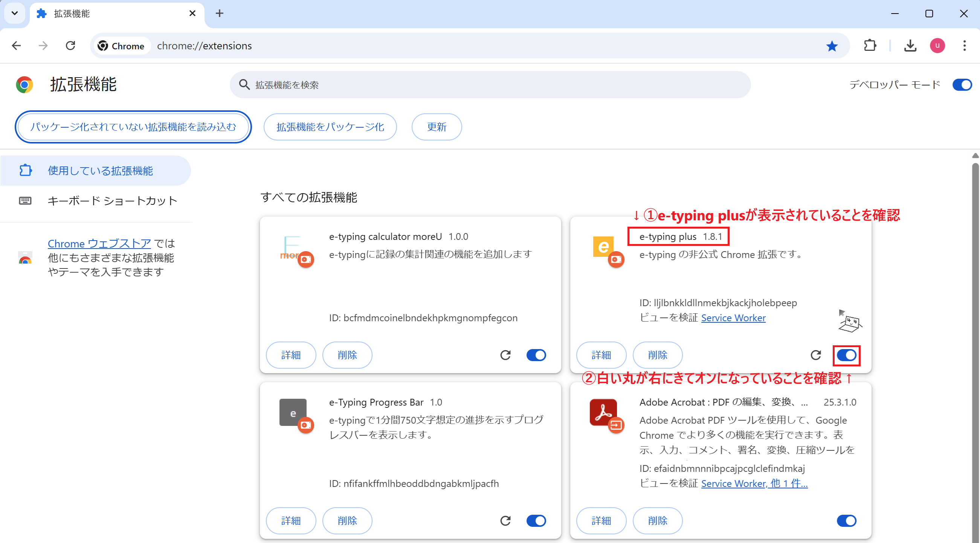The image size is (980, 543).
Task: Click the e-typing plus 1.8.1 title text
Action: (681, 236)
